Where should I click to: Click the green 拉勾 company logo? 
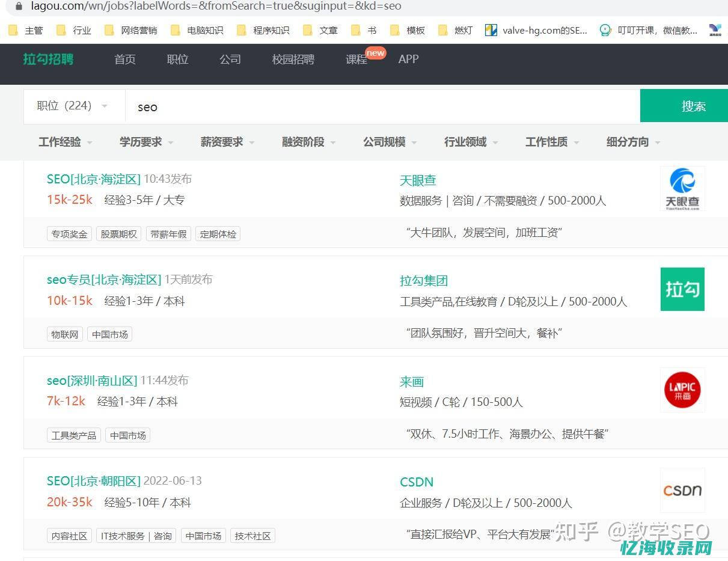pos(682,289)
